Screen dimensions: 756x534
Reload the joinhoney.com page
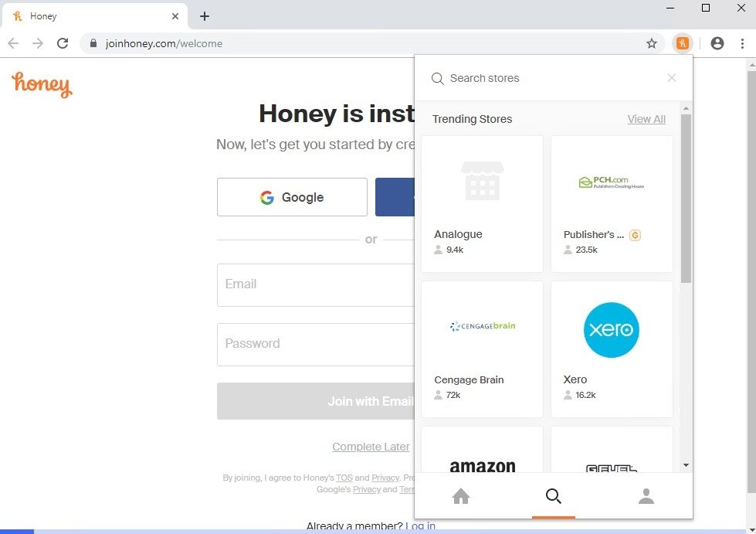(x=63, y=43)
